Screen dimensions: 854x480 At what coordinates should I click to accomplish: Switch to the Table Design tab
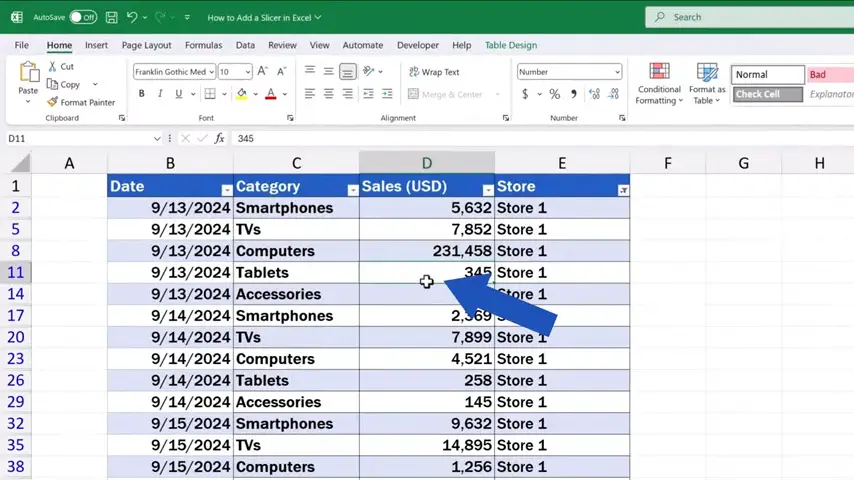pos(510,45)
